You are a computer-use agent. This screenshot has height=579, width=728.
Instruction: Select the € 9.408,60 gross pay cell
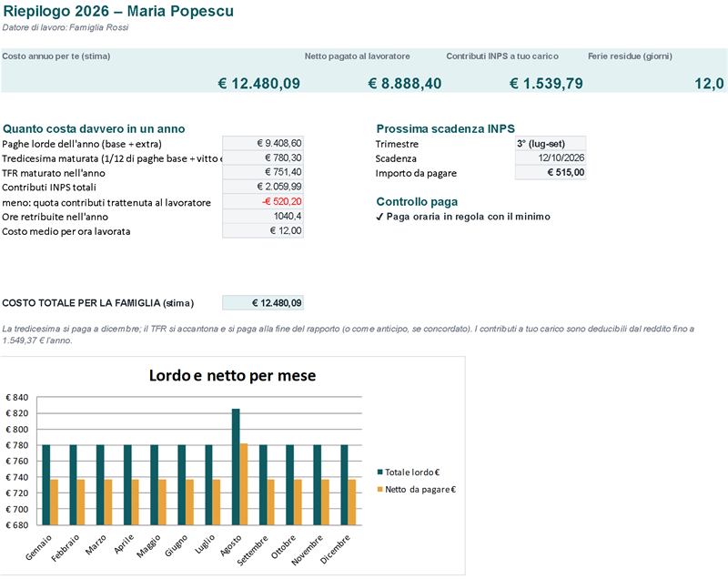click(x=263, y=143)
